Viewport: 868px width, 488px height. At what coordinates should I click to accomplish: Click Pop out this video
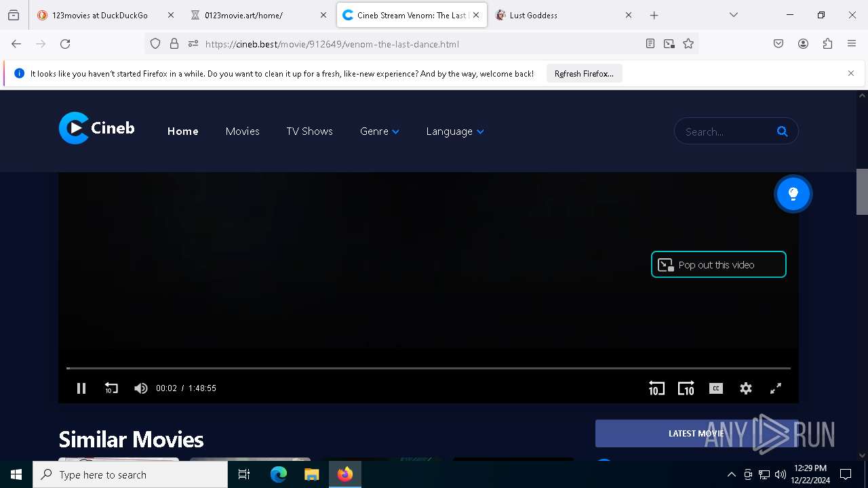pos(719,265)
